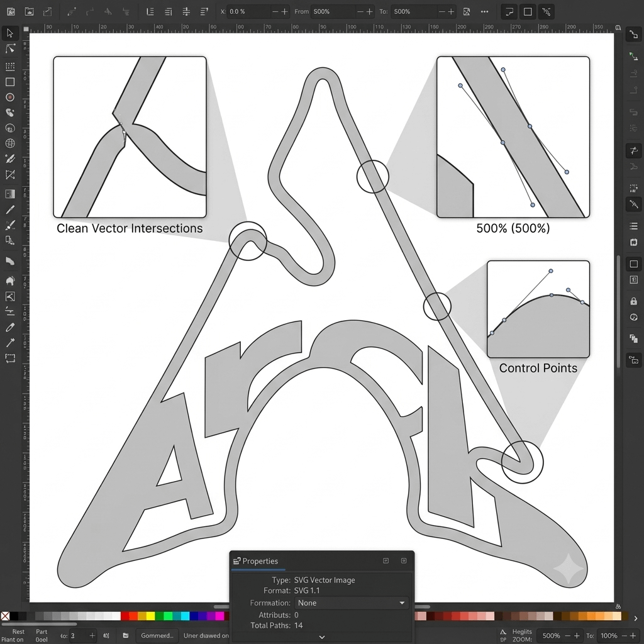Click the 'SVG 1.1' format value

coord(307,590)
